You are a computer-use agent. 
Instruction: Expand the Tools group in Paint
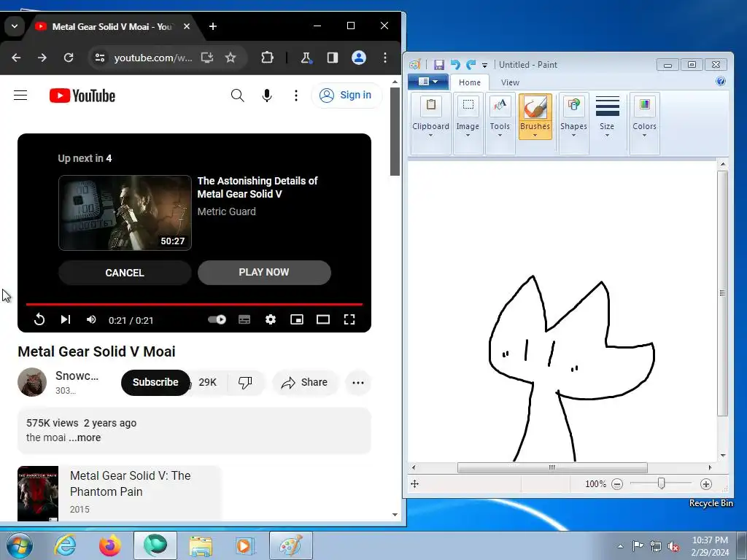point(500,122)
